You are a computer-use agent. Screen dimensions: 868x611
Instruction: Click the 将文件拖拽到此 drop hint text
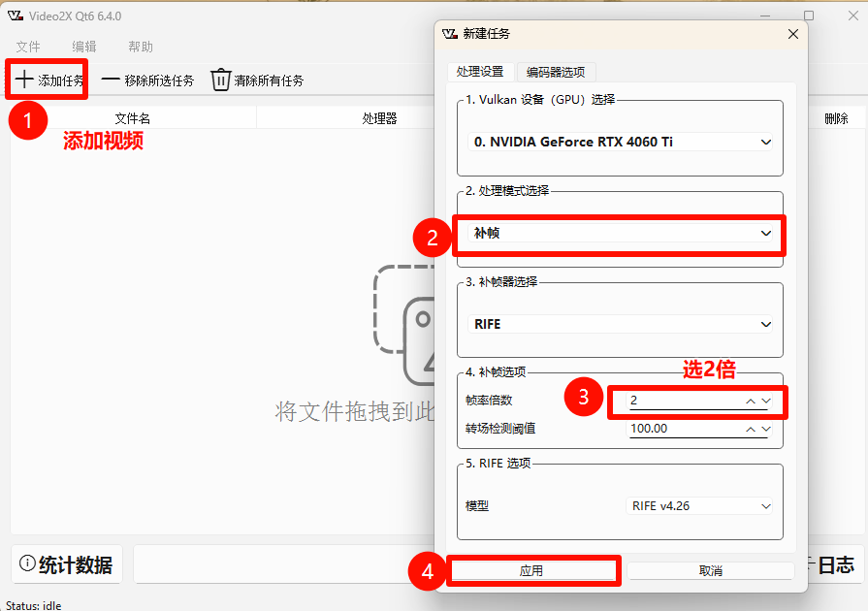point(355,412)
